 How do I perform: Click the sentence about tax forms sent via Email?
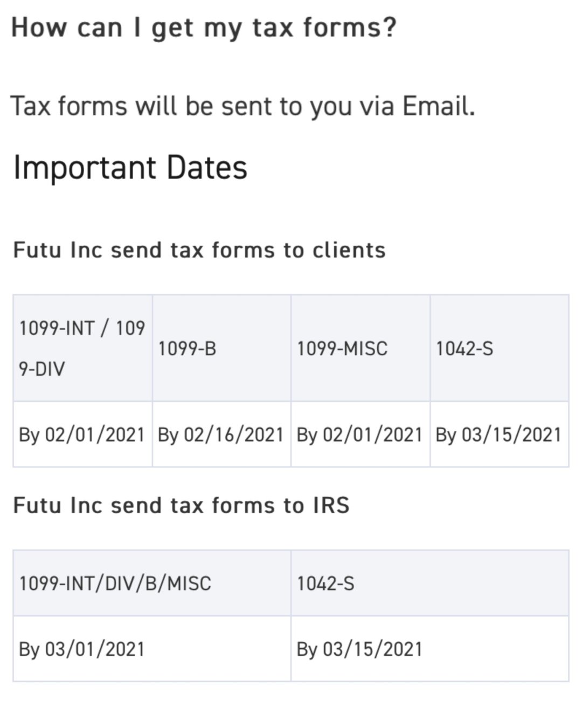click(242, 106)
